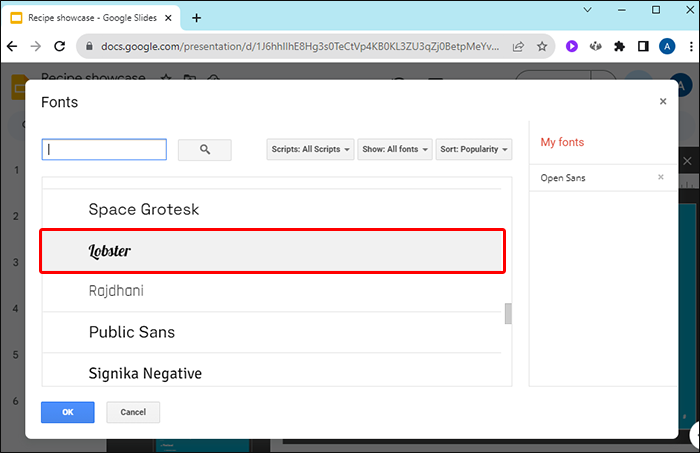This screenshot has height=453, width=700.
Task: Remove Open Sans from My fonts
Action: [660, 177]
